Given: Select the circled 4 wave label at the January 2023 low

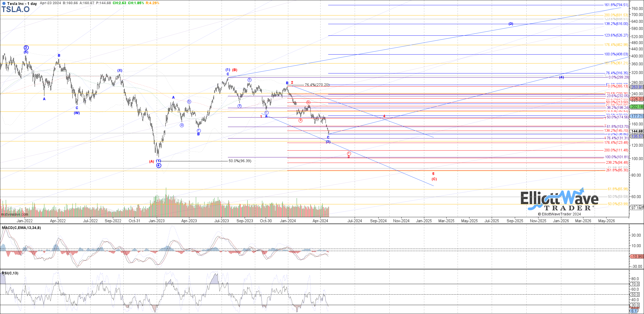Looking at the screenshot, I should [159, 166].
